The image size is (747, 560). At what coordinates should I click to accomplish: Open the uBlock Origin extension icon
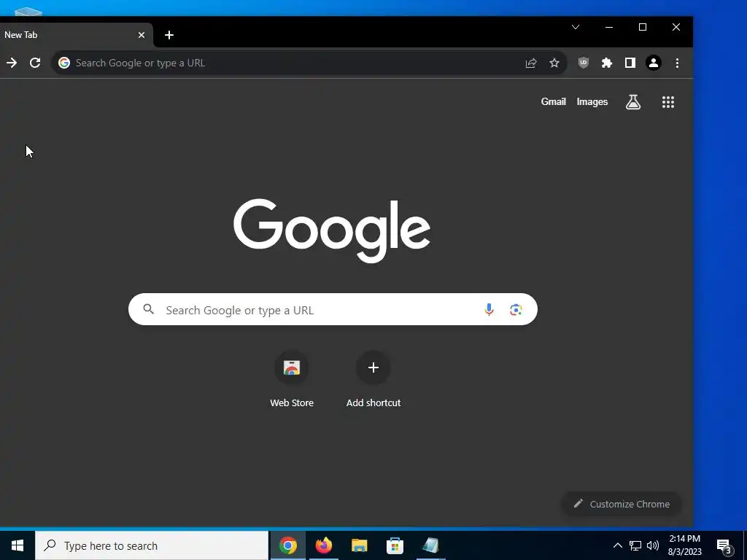tap(583, 63)
